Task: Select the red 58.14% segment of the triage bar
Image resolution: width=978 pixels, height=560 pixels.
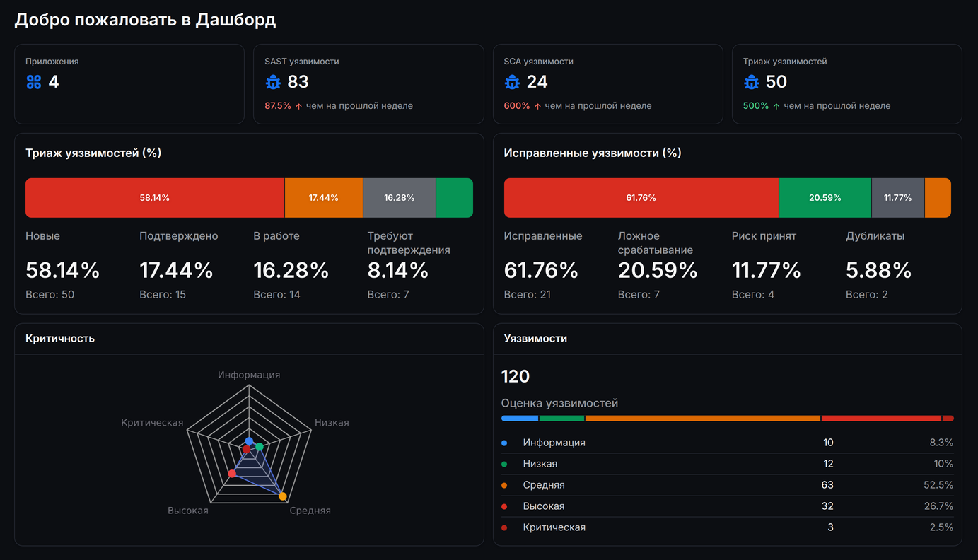Action: click(x=155, y=198)
